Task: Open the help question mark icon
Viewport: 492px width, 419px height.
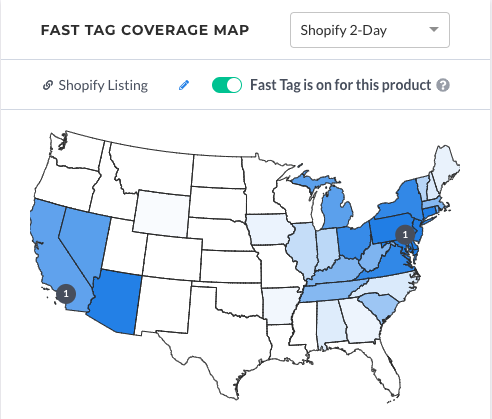Action: point(443,85)
